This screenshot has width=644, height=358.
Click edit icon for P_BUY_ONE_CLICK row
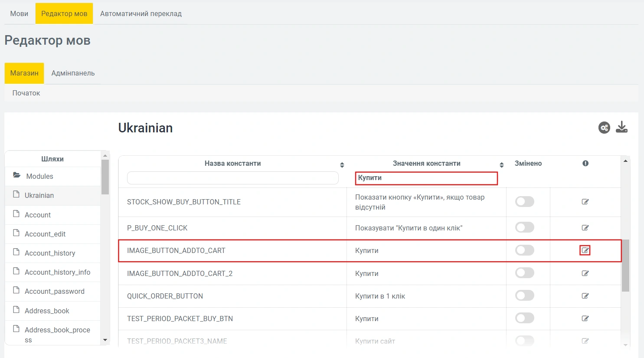click(x=585, y=228)
